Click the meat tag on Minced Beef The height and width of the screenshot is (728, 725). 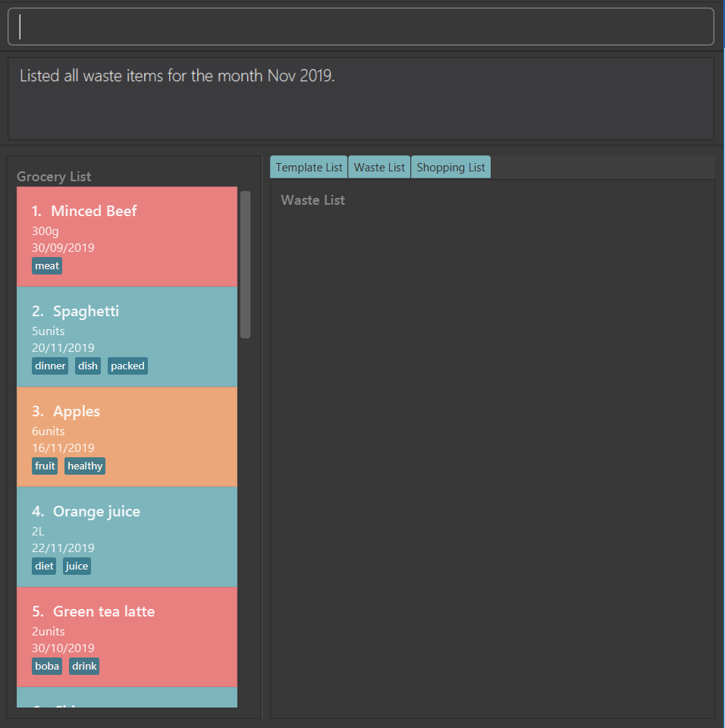point(47,266)
